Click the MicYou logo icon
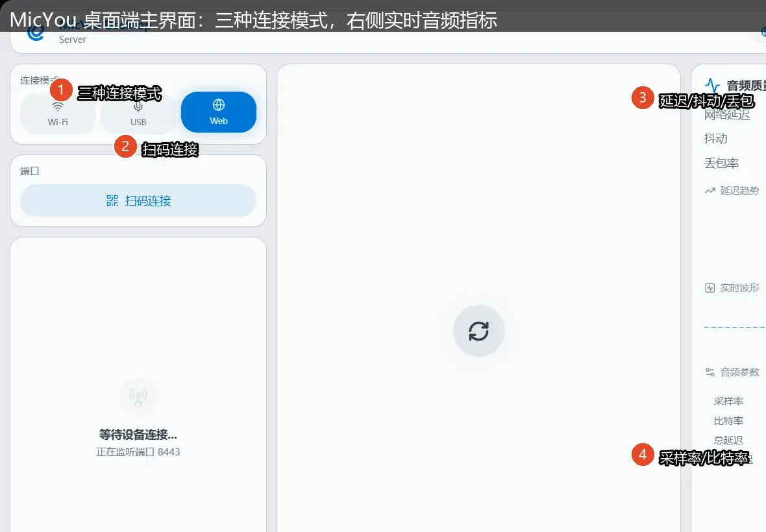This screenshot has height=532, width=766. pos(36,33)
